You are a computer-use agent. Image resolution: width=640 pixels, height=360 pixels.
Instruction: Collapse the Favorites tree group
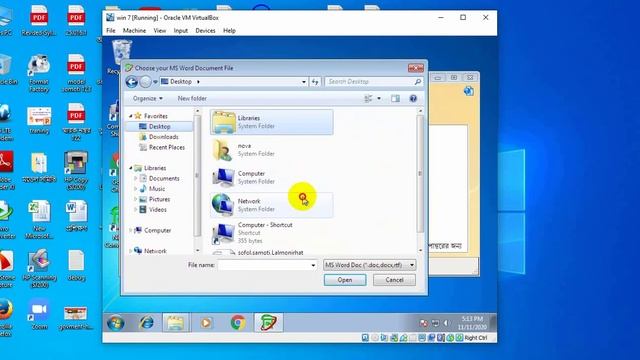[x=131, y=116]
